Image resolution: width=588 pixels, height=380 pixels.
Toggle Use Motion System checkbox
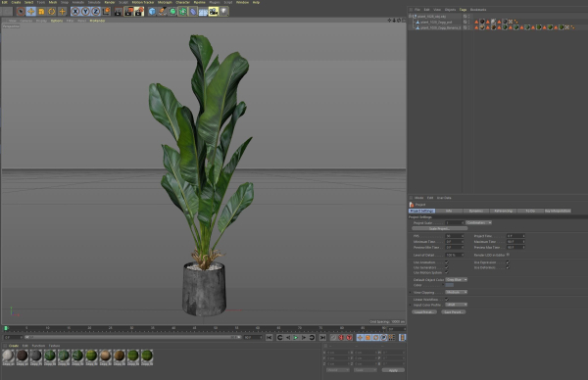(x=447, y=272)
